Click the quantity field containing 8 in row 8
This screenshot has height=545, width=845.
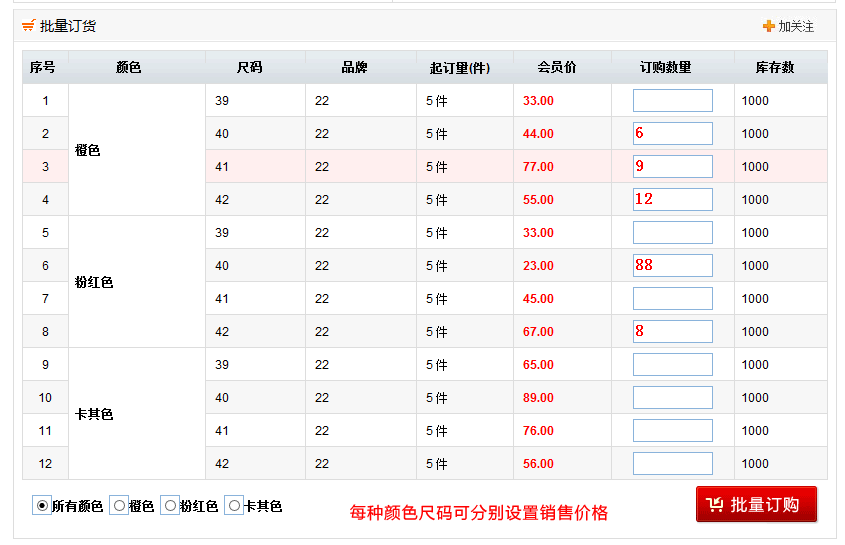click(x=673, y=331)
